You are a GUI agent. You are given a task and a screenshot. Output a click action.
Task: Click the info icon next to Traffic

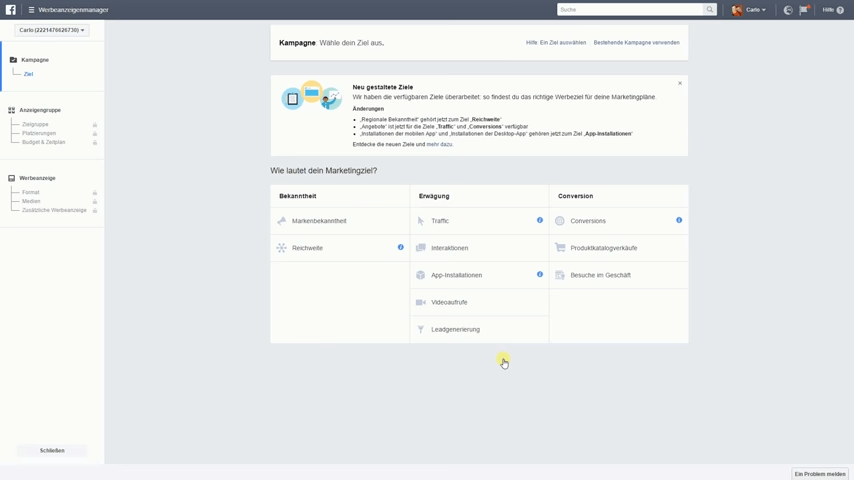point(540,220)
